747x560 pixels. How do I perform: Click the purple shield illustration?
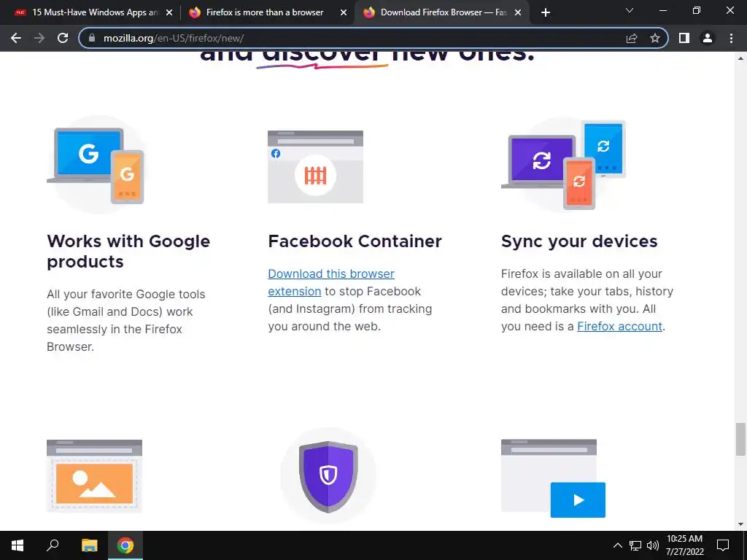[x=328, y=476]
